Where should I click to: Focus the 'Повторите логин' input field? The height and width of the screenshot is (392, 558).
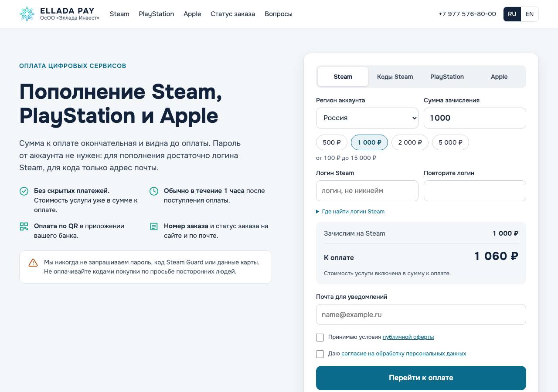[475, 191]
